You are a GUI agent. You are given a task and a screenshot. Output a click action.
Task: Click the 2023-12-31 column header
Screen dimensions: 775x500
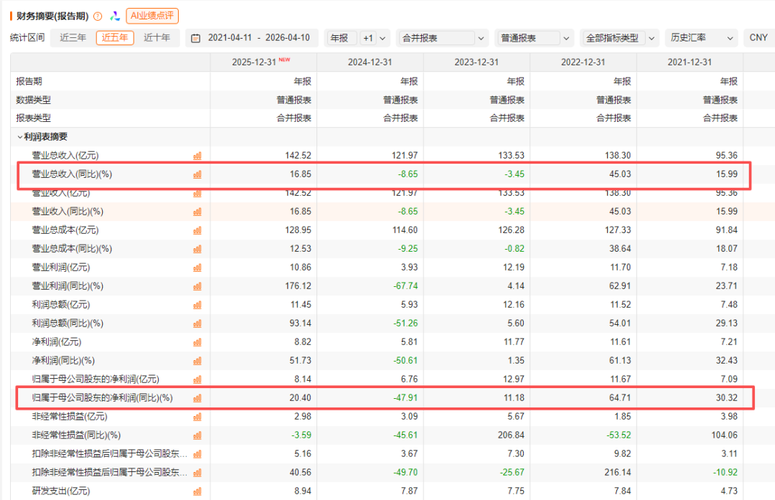coord(476,62)
